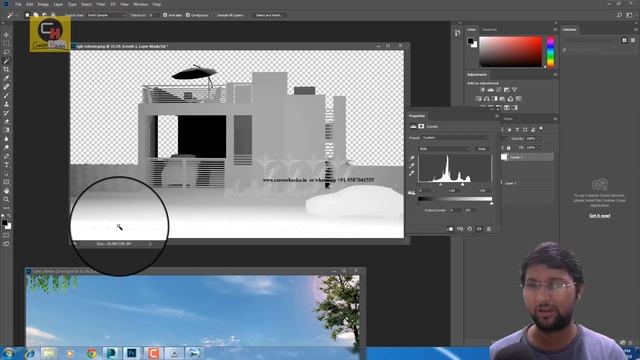Image resolution: width=640 pixels, height=360 pixels.
Task: Toggle Quick Mask mode icon
Action: pyautogui.click(x=6, y=235)
